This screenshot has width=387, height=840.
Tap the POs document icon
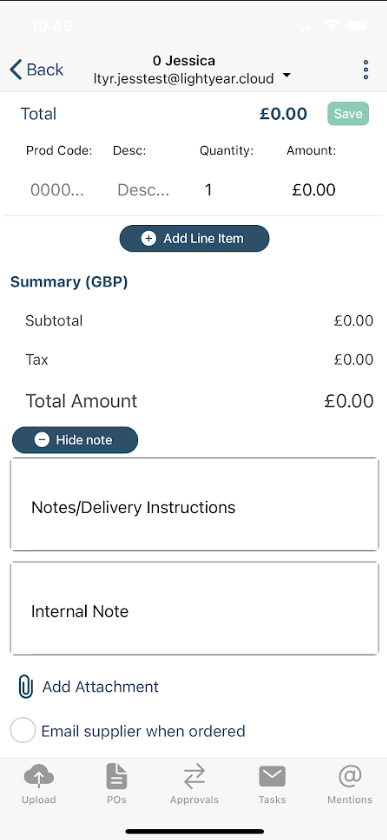click(x=116, y=776)
